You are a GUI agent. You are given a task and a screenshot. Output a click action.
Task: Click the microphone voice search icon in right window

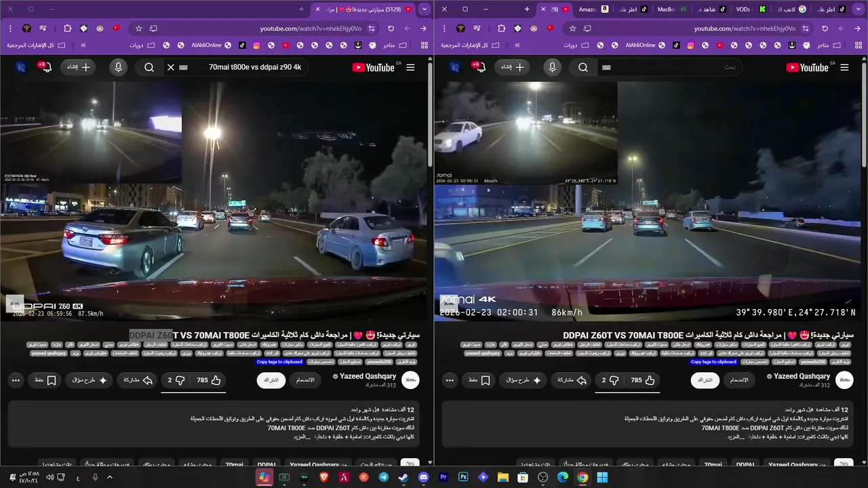coord(553,67)
